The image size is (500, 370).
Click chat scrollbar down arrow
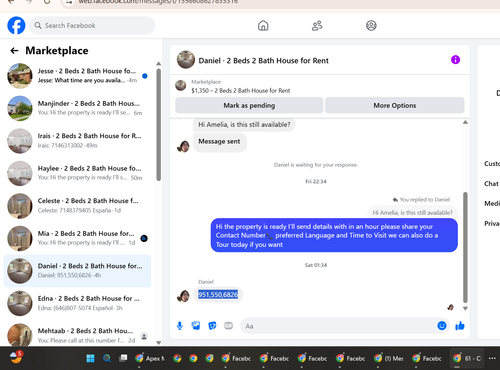[x=465, y=308]
